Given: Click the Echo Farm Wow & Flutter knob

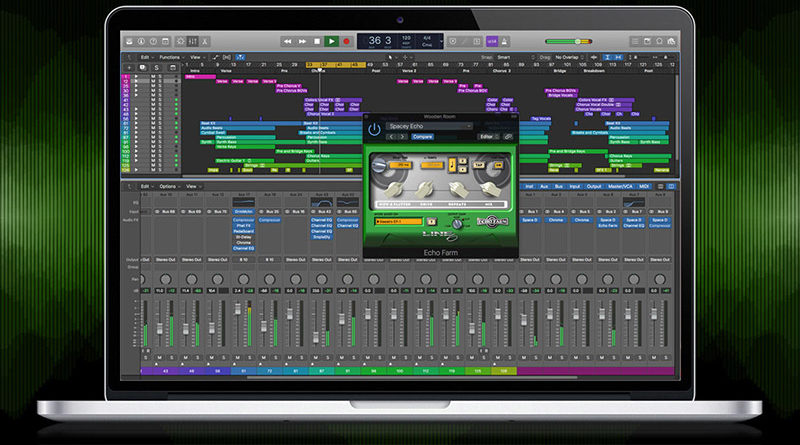Looking at the screenshot, I should tap(394, 190).
